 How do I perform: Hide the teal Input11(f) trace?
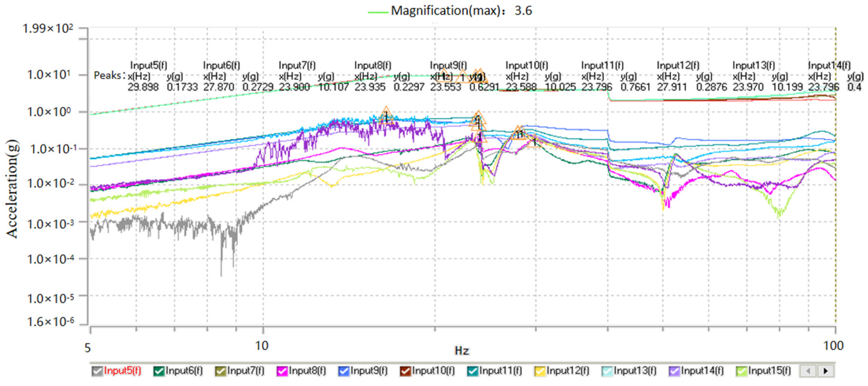[x=472, y=371]
